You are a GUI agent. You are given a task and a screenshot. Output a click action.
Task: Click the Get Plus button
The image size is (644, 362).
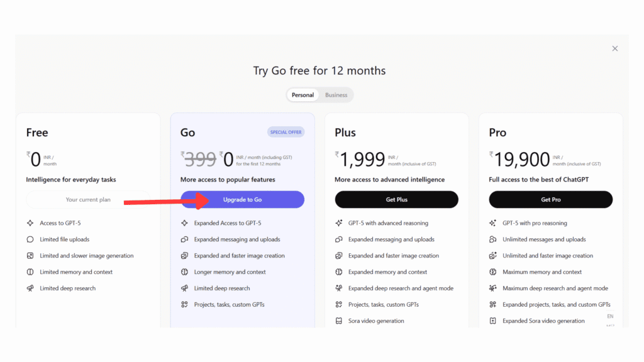396,200
